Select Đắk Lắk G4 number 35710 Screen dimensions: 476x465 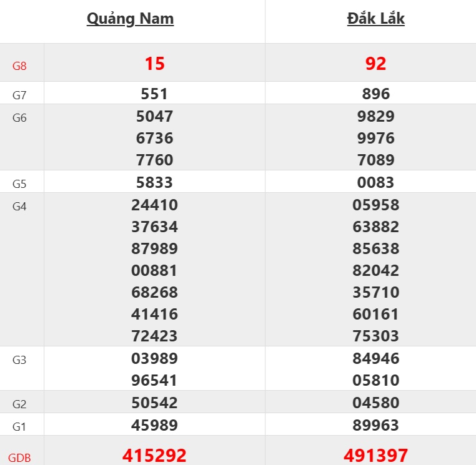(375, 292)
